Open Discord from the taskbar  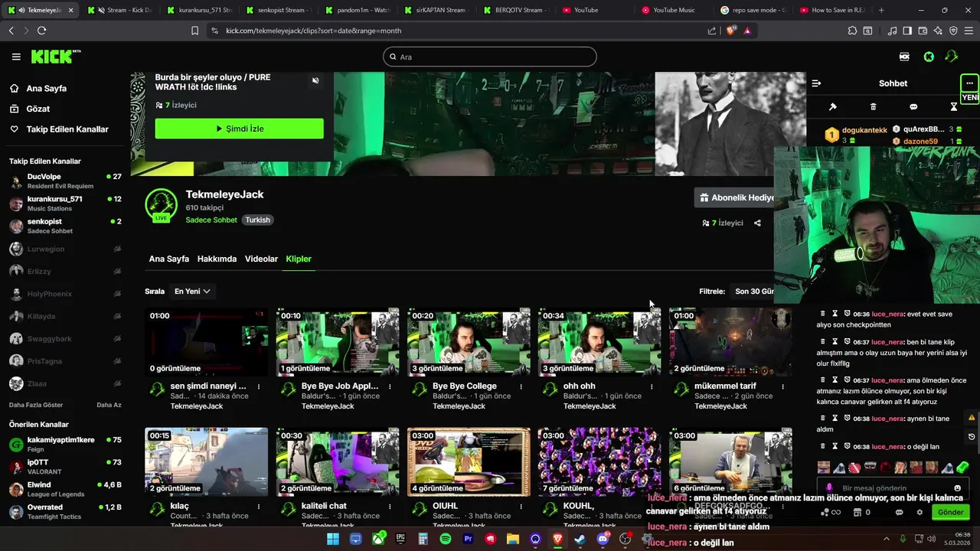(x=603, y=540)
